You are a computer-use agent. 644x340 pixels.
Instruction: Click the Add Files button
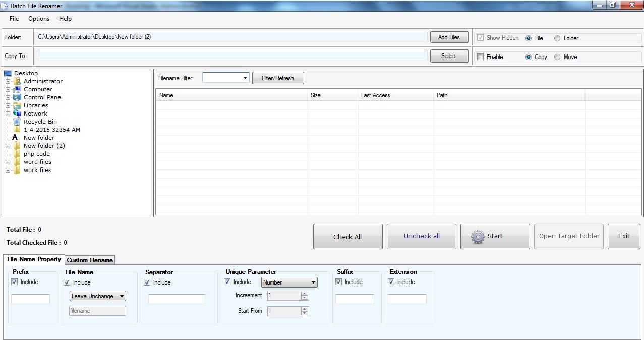coord(449,37)
